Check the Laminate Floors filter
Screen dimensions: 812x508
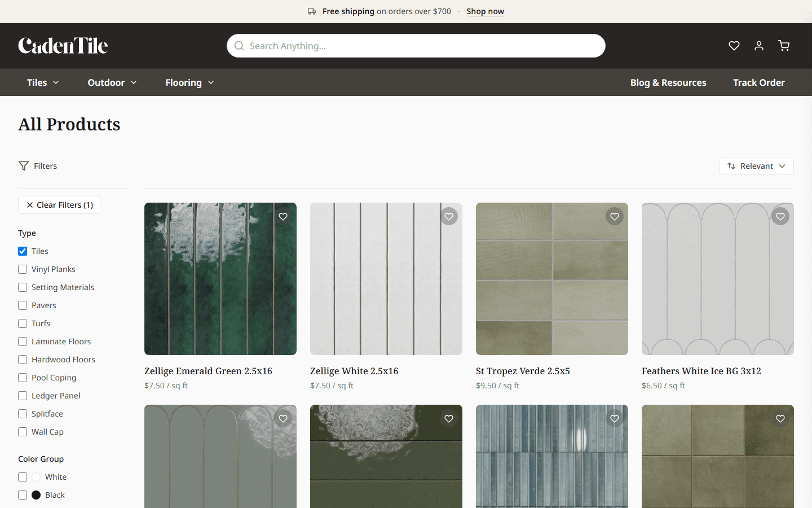pos(23,341)
